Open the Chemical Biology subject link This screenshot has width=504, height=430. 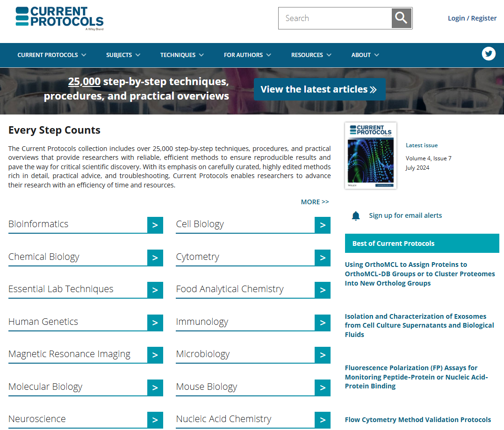pos(44,257)
